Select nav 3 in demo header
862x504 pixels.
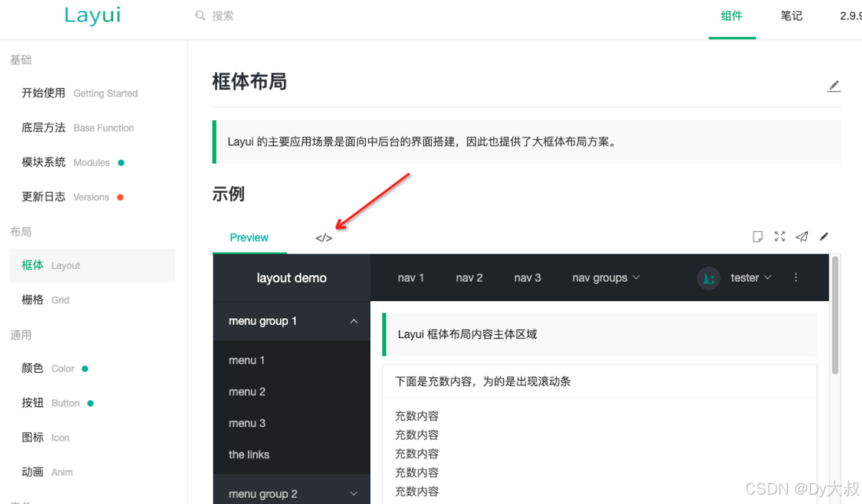(527, 278)
